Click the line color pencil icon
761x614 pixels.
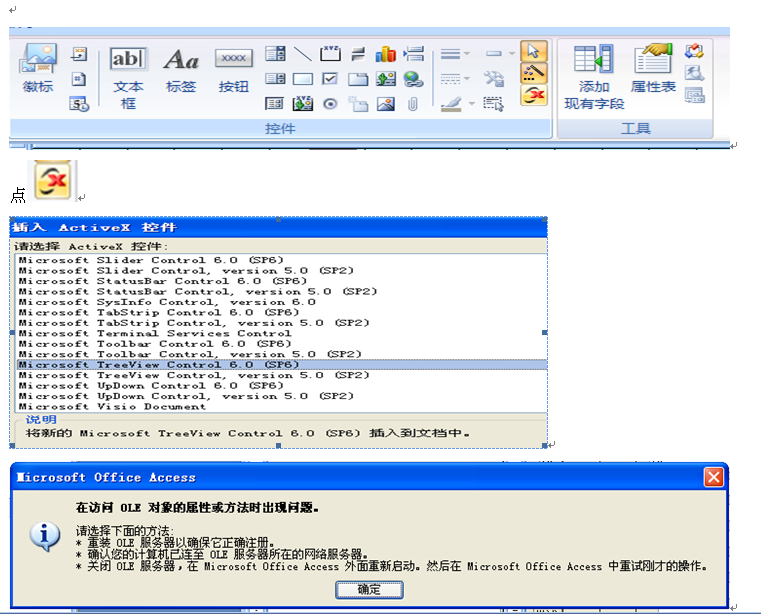coord(452,104)
